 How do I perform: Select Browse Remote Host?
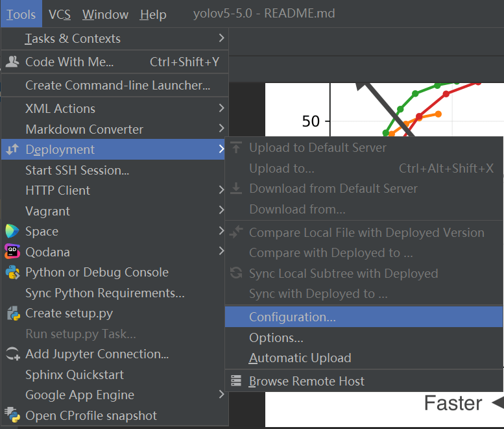(364, 381)
